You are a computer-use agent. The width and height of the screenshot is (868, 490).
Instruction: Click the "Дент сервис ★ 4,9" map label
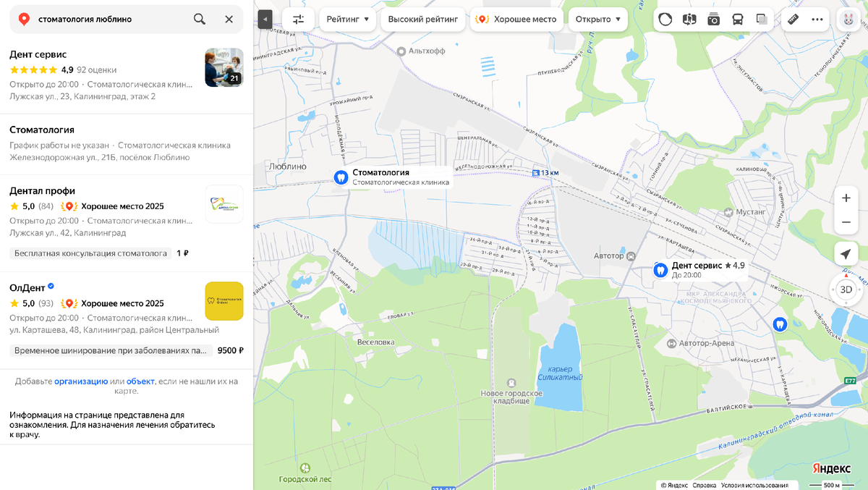708,266
